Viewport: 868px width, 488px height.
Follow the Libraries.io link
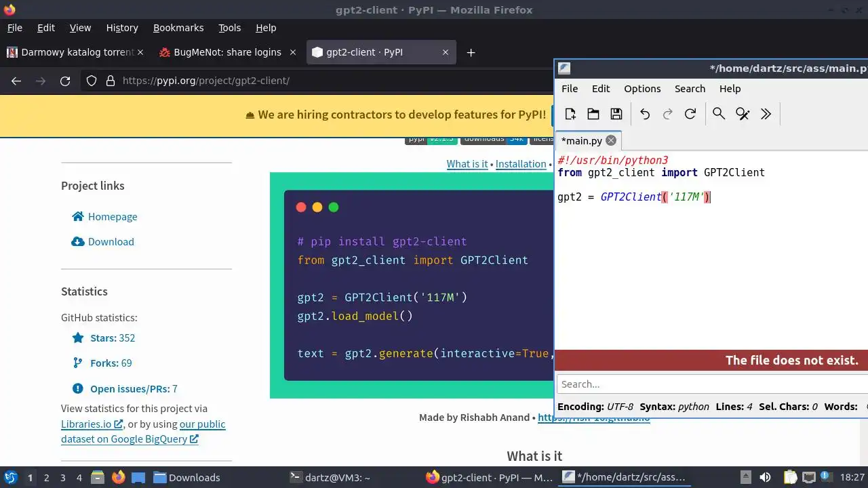point(92,424)
